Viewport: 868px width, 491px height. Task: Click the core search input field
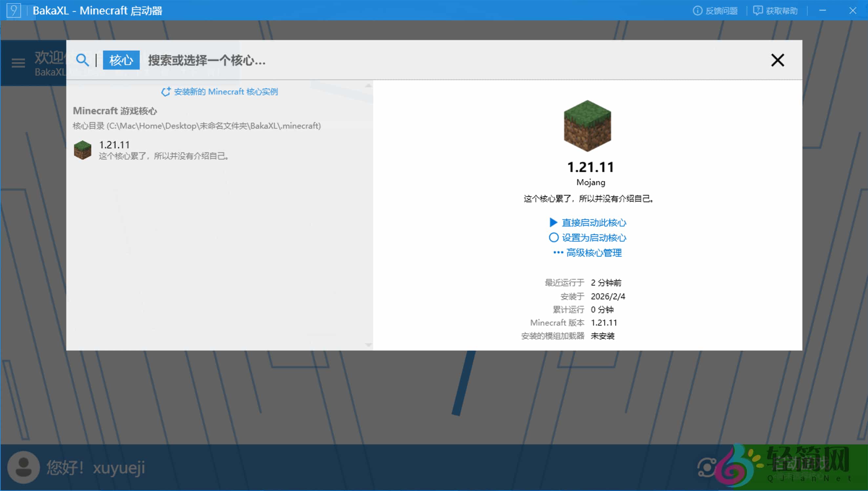(x=236, y=60)
